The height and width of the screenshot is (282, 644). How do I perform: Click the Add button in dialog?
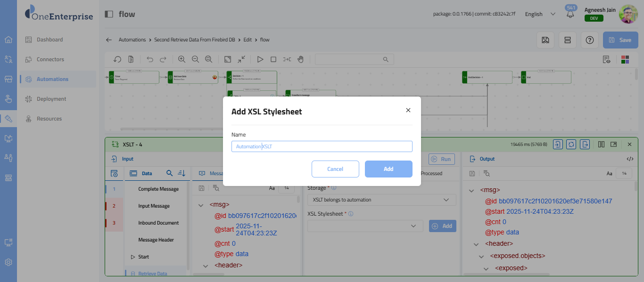[x=388, y=169]
